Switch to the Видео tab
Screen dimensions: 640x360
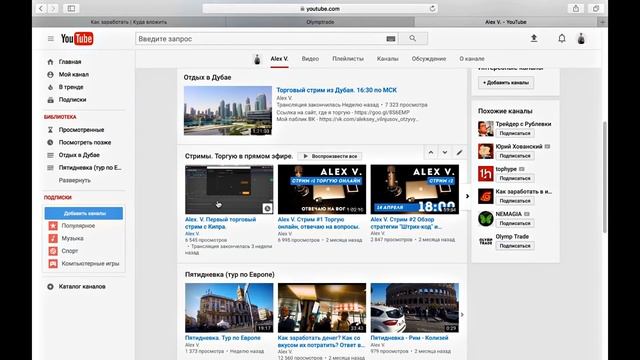tap(310, 59)
